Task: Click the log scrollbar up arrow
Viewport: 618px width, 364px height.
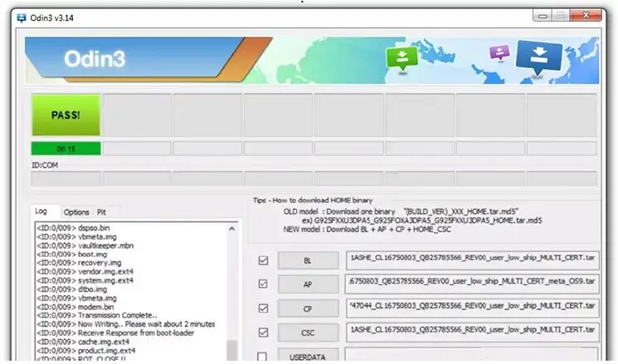Action: (x=232, y=229)
